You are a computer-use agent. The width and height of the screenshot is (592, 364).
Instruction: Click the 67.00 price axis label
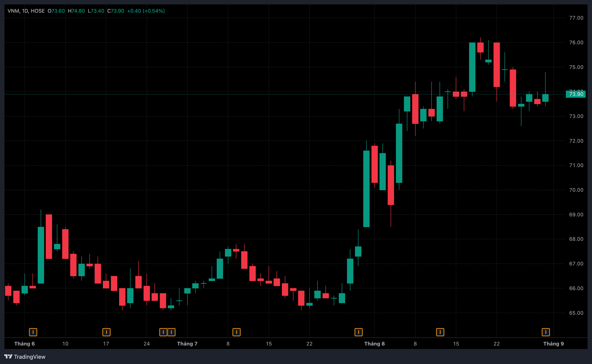(x=576, y=264)
